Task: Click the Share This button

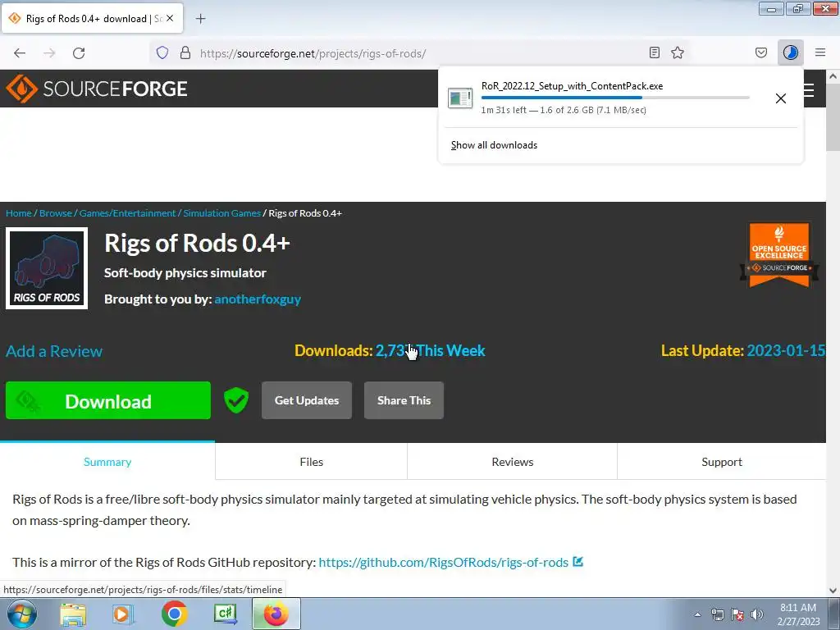Action: click(404, 400)
